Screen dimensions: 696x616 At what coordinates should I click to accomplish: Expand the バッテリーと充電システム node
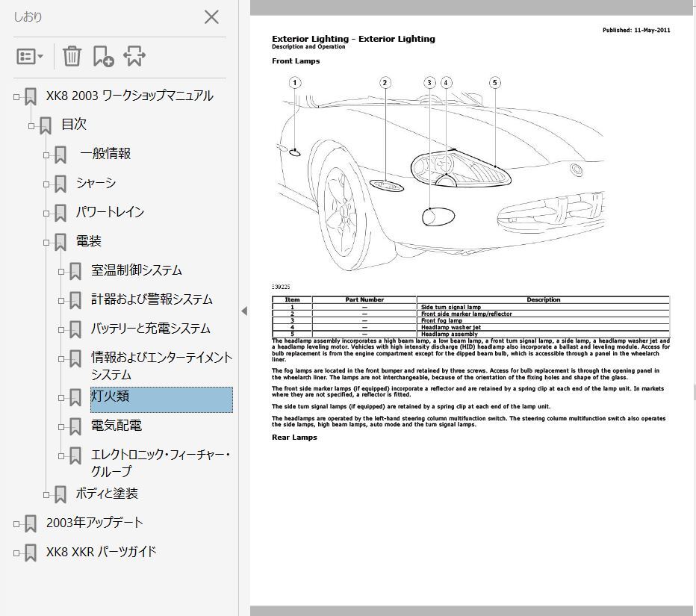pyautogui.click(x=61, y=330)
